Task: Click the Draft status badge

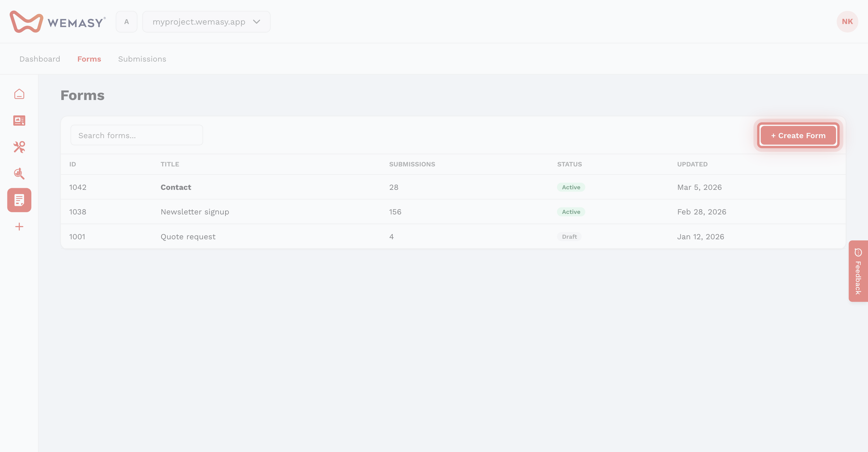Action: click(569, 237)
